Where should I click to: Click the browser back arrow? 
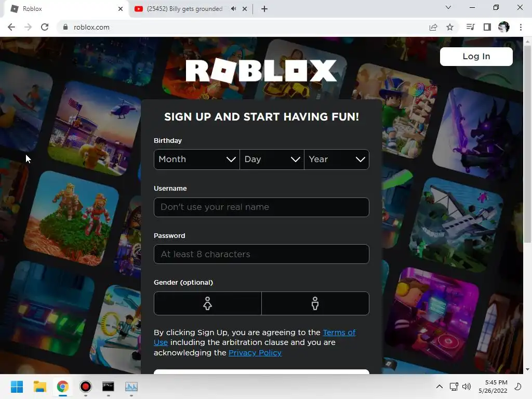coord(11,27)
